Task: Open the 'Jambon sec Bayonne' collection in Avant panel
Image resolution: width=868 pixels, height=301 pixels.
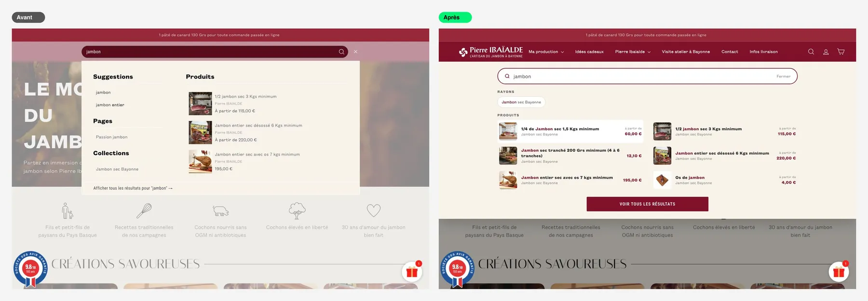Action: 117,170
